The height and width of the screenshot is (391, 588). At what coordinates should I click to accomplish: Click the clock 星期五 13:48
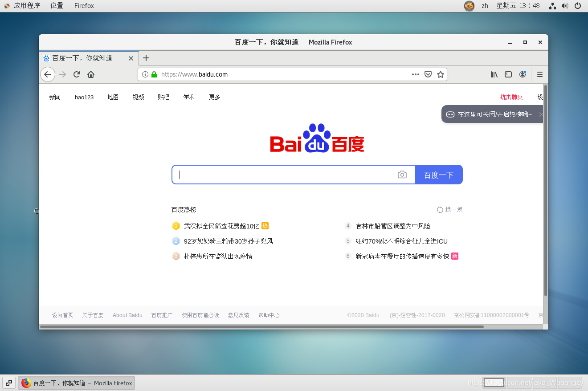[x=518, y=6]
